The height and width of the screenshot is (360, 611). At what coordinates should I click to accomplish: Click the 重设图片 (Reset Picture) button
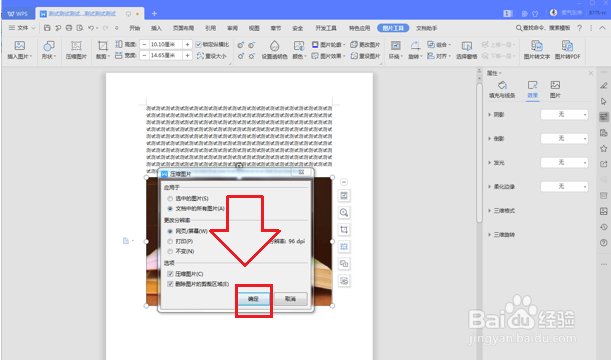365,56
